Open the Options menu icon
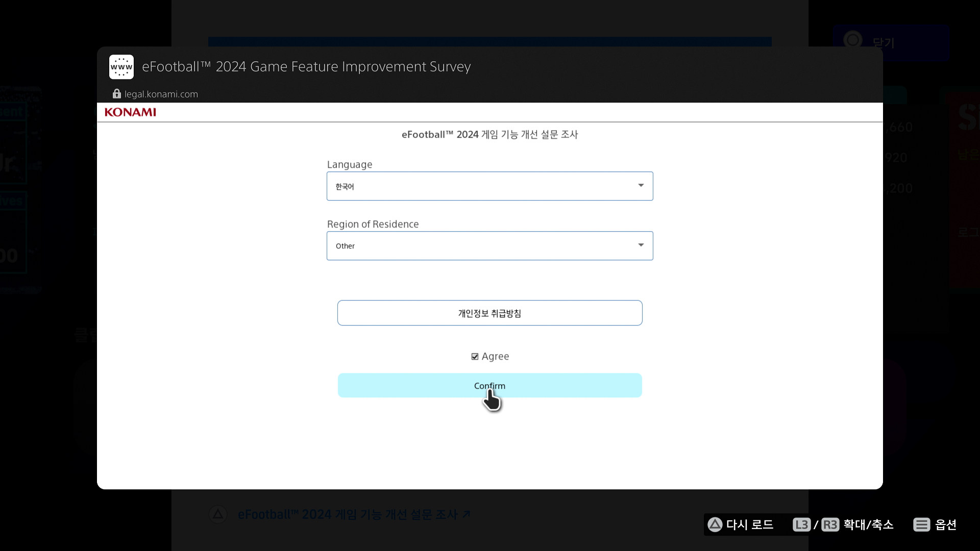Screen dimensions: 980x551 [921, 524]
